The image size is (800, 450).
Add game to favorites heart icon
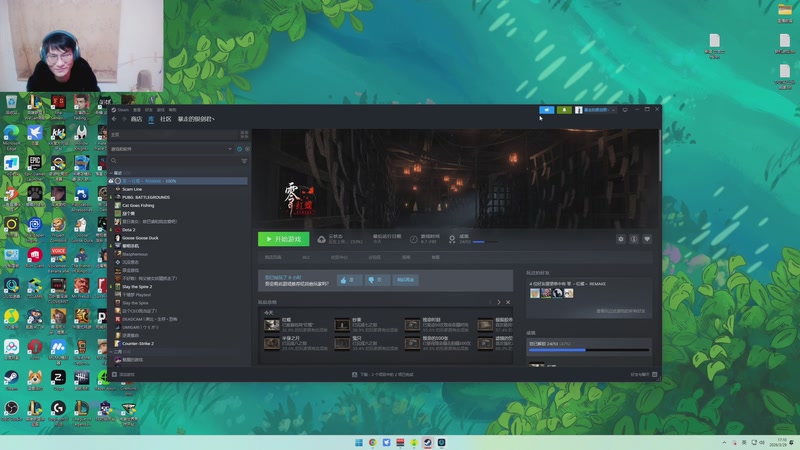(x=647, y=239)
